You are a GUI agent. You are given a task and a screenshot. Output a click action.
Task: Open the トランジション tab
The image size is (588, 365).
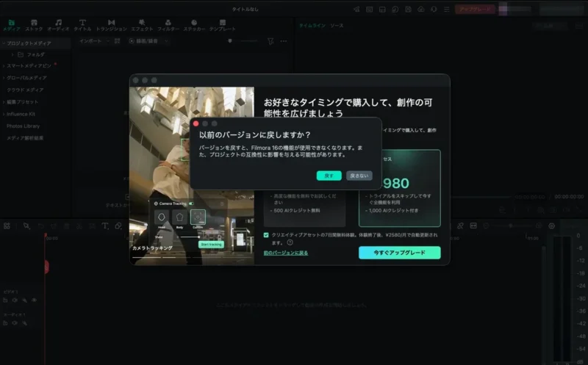[x=112, y=25]
